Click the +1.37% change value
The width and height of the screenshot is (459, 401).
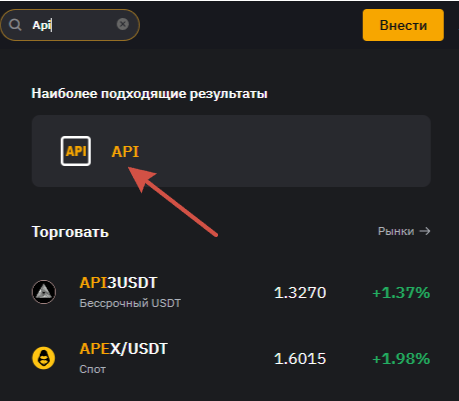tap(401, 293)
